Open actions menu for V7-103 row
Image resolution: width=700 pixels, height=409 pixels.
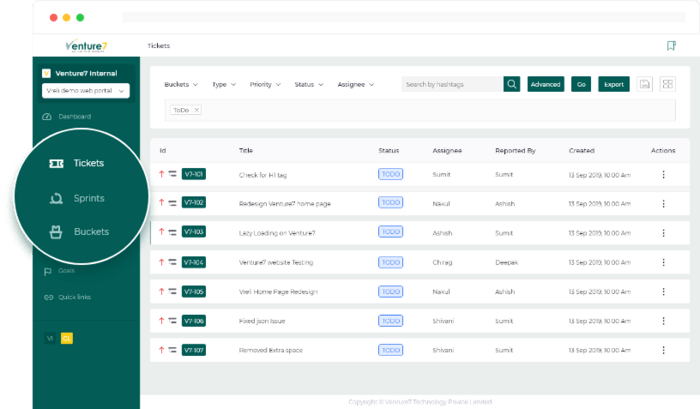click(663, 233)
